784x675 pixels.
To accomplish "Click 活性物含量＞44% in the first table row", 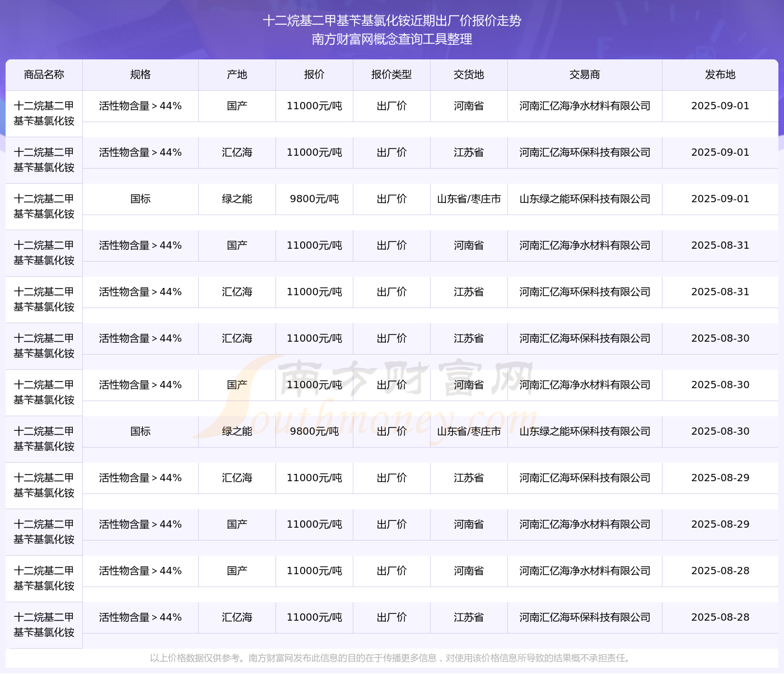I will [x=140, y=106].
